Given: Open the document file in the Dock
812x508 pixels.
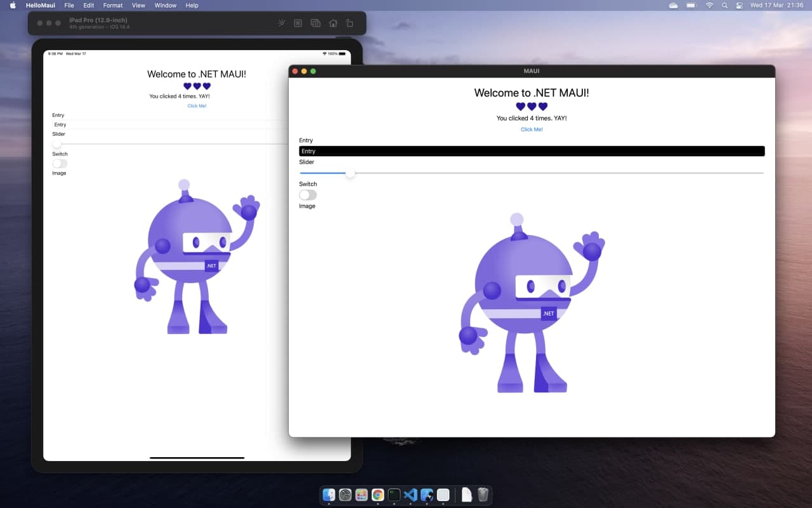Looking at the screenshot, I should 467,495.
